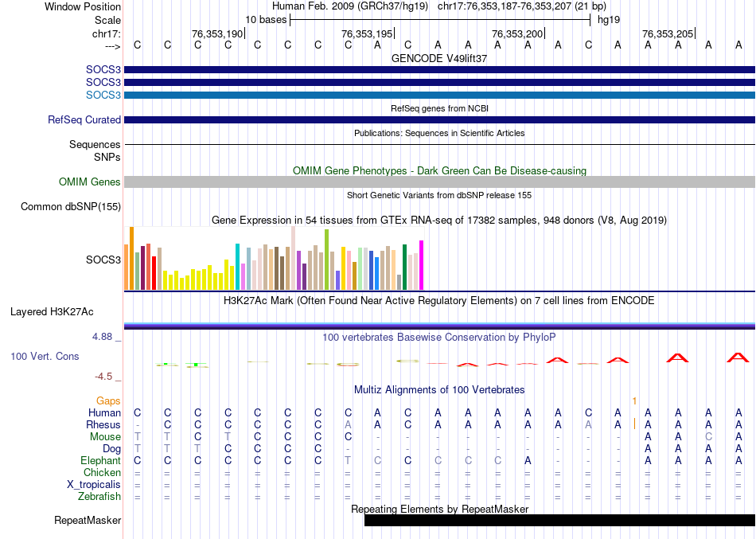The width and height of the screenshot is (756, 539).
Task: Click the Layered H3K27Ac track label
Action: 52,312
